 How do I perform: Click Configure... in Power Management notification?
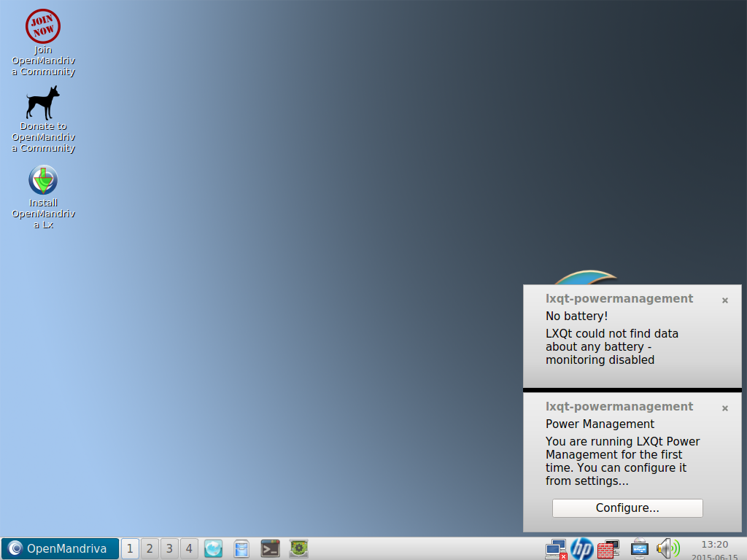point(627,508)
